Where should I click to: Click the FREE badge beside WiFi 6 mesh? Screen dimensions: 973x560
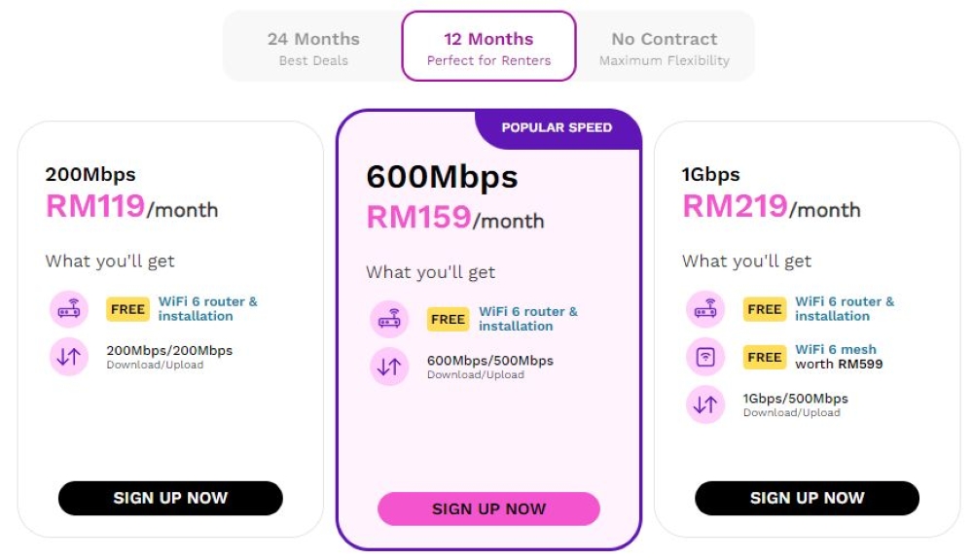(x=765, y=357)
